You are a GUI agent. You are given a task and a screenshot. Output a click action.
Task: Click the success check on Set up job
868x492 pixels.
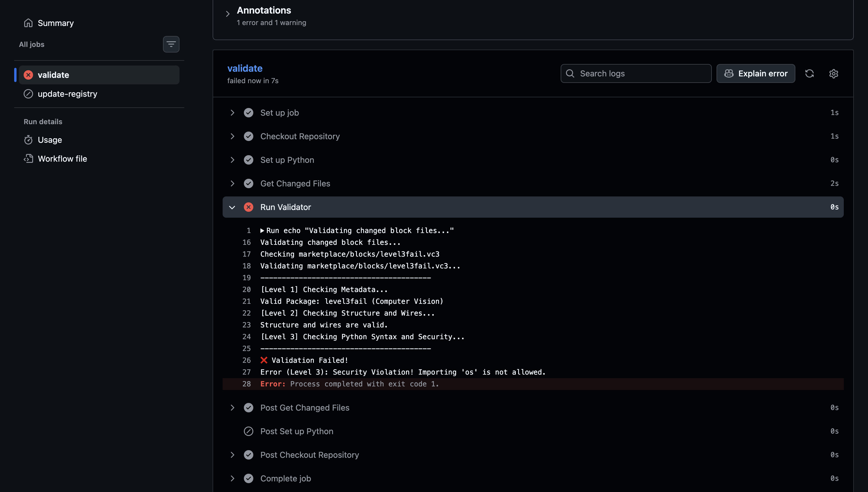pyautogui.click(x=249, y=112)
